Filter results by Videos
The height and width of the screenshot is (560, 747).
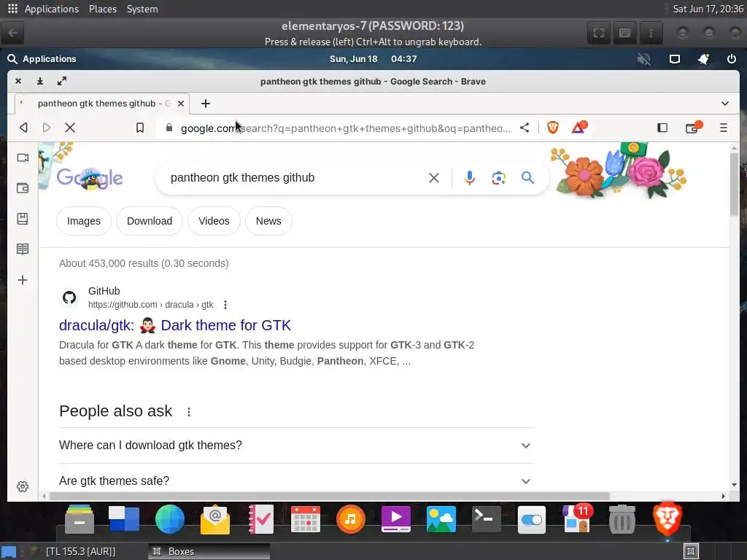[214, 221]
